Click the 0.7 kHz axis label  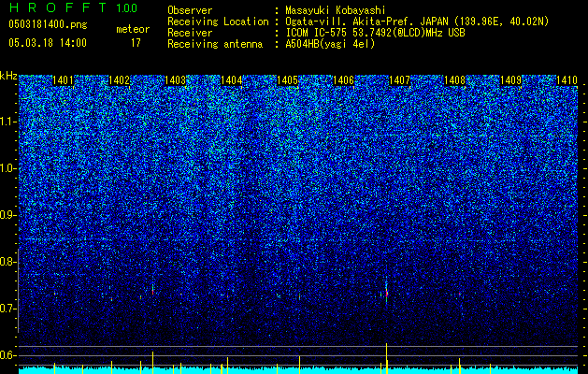8,309
